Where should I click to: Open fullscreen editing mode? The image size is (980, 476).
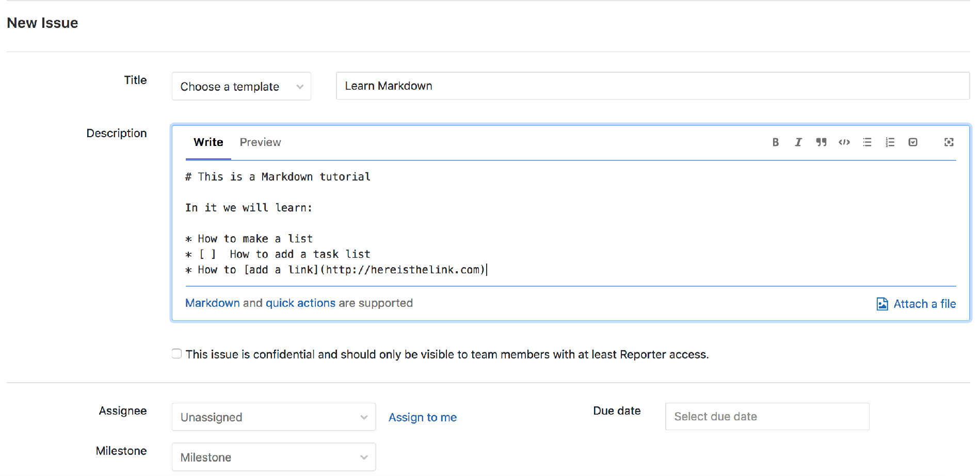[949, 142]
